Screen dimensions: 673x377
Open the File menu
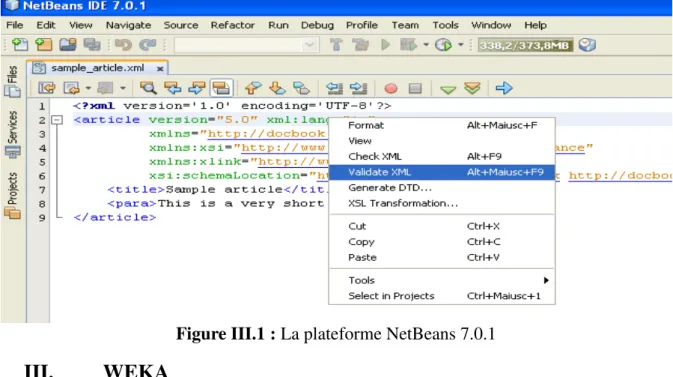coord(15,25)
